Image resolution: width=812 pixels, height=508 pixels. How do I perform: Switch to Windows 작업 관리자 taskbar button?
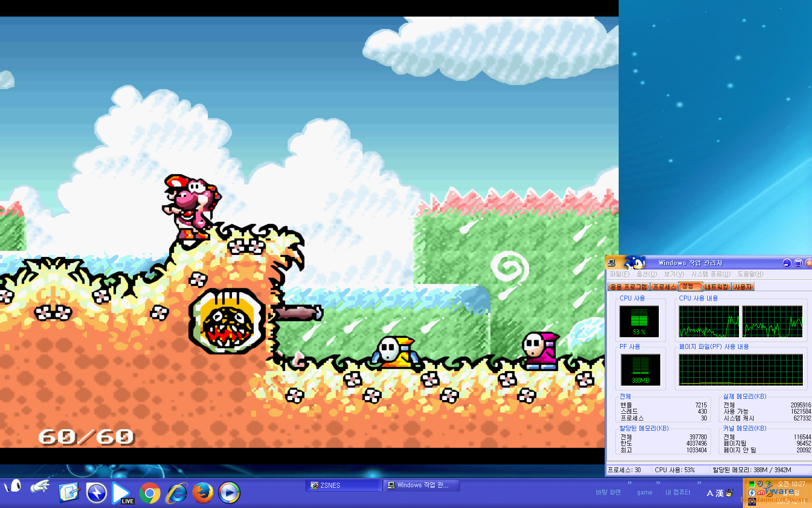coord(421,485)
